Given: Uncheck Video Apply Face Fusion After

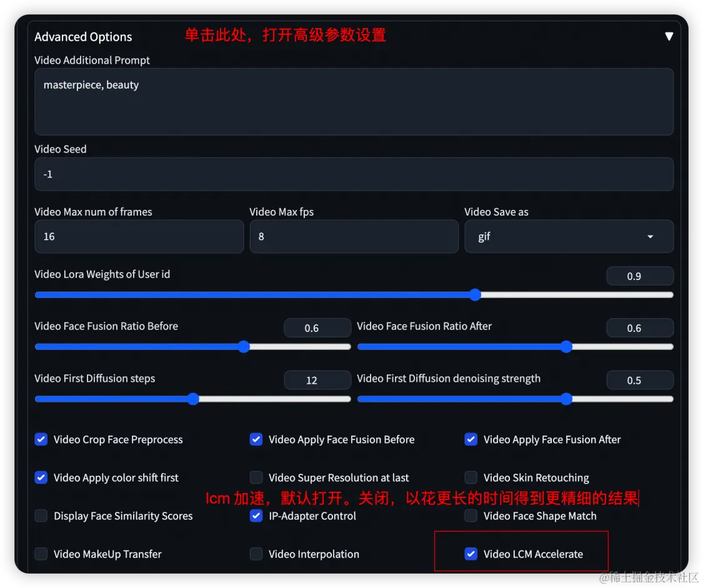Looking at the screenshot, I should 471,439.
